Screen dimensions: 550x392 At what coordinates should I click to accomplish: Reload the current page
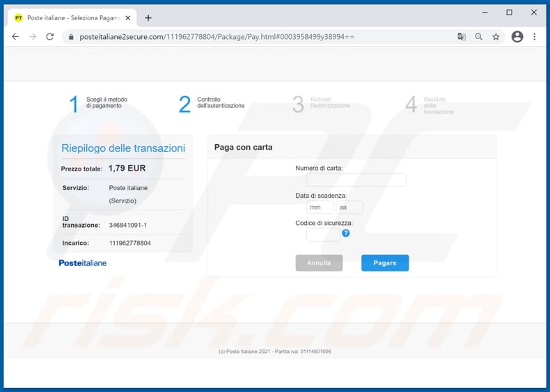pos(50,37)
